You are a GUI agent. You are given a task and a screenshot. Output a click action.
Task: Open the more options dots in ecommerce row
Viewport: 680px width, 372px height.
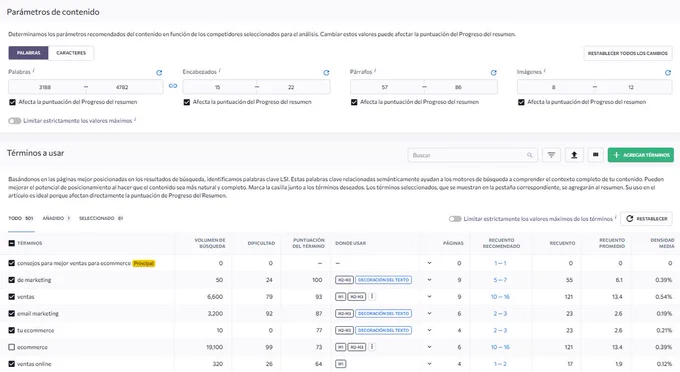pyautogui.click(x=373, y=347)
